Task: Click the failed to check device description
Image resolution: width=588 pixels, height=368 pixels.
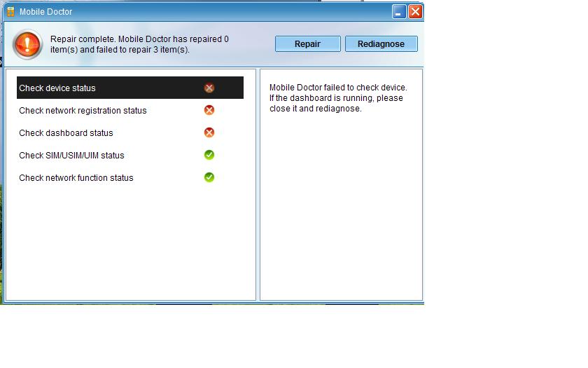Action: 338,98
